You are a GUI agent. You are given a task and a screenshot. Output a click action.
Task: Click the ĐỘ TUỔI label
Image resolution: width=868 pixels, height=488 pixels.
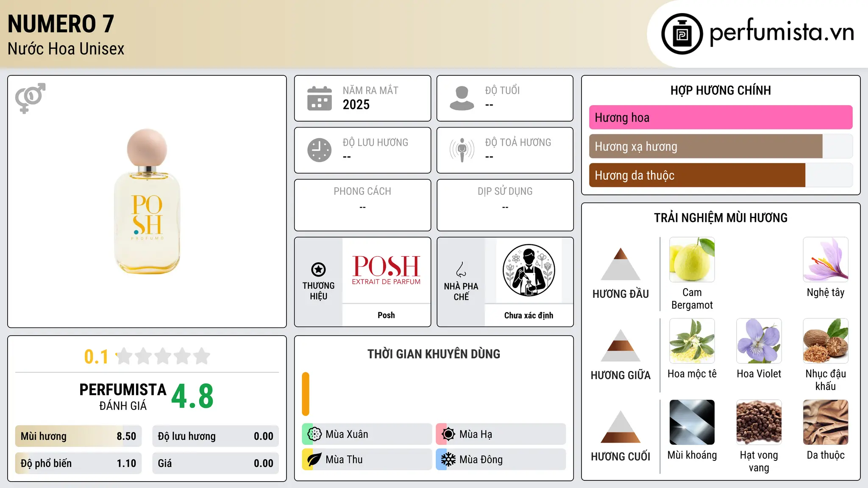502,90
